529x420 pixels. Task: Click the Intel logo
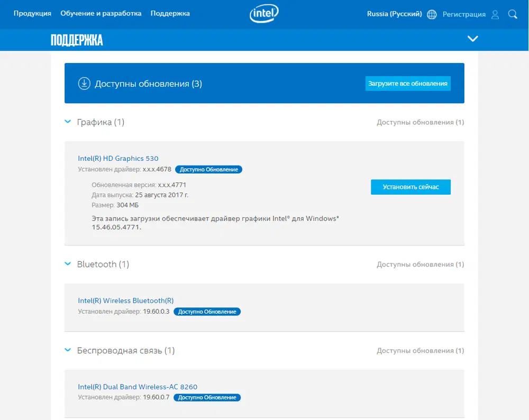[x=264, y=14]
